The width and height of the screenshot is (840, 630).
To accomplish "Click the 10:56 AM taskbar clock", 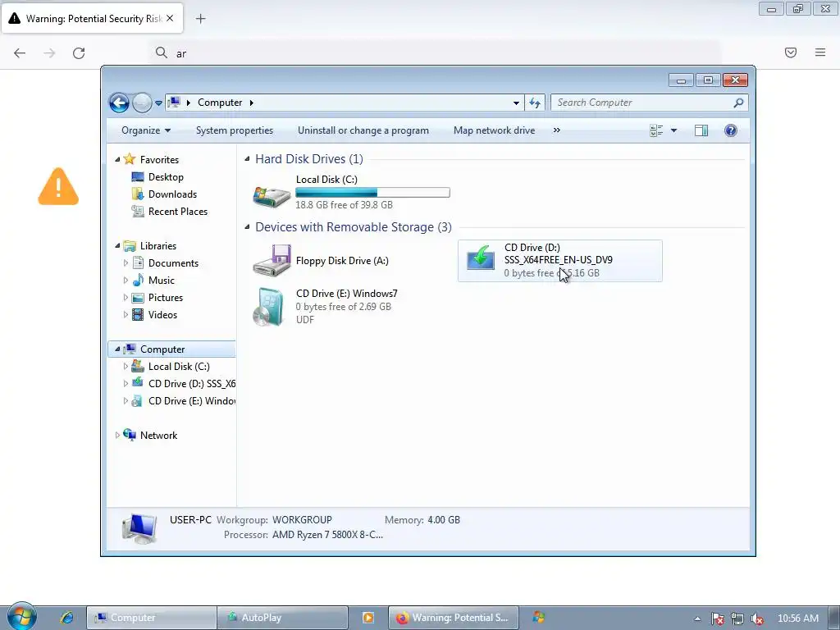I will (797, 619).
